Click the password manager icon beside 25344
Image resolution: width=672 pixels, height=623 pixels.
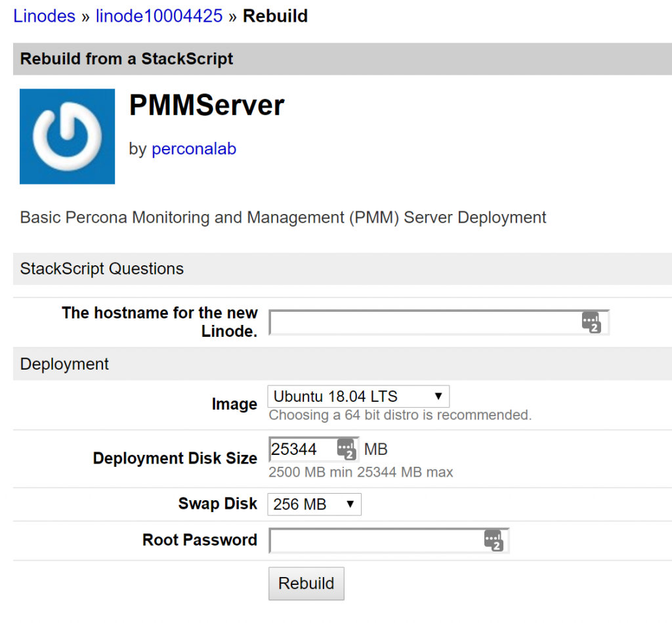pos(348,448)
